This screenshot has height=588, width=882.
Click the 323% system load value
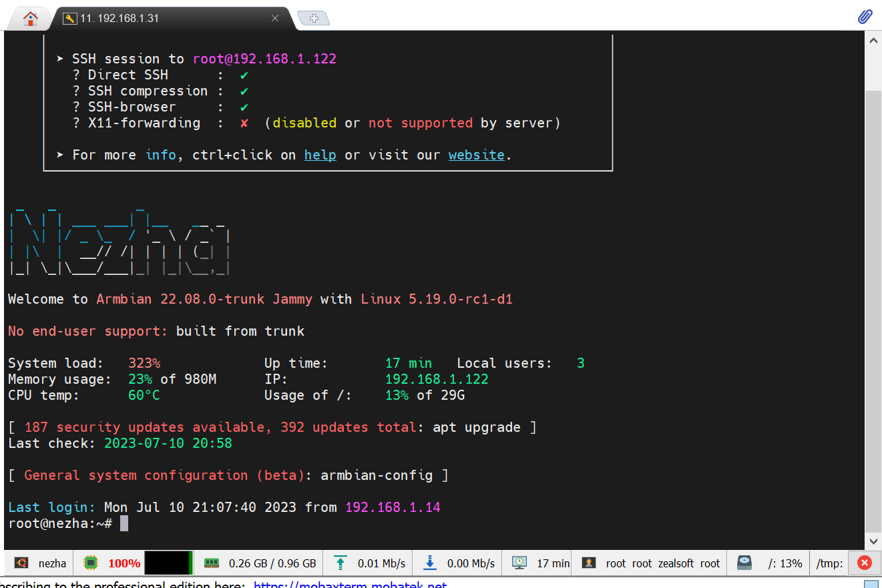144,363
